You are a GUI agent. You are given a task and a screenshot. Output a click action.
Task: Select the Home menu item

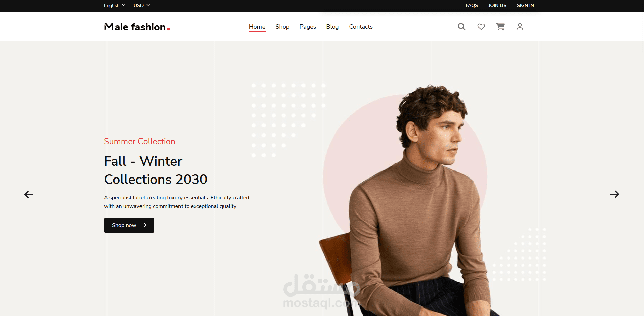click(x=257, y=27)
